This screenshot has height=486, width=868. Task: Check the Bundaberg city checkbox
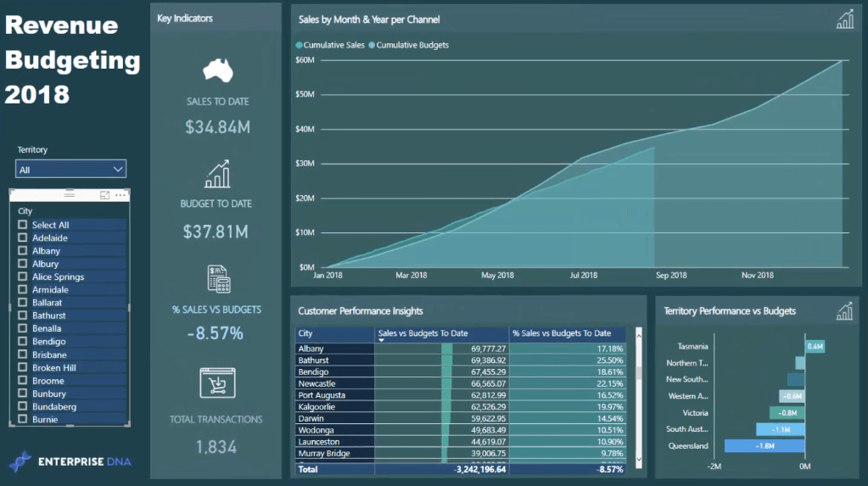click(23, 406)
